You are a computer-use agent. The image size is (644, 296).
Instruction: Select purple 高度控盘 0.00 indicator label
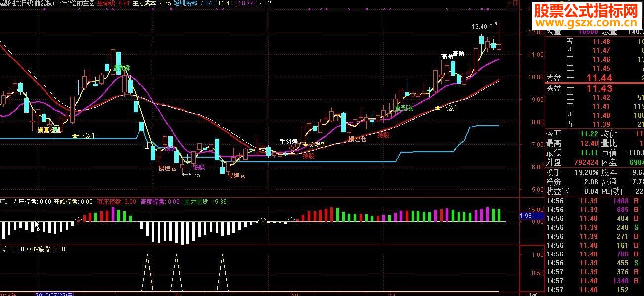coord(160,202)
